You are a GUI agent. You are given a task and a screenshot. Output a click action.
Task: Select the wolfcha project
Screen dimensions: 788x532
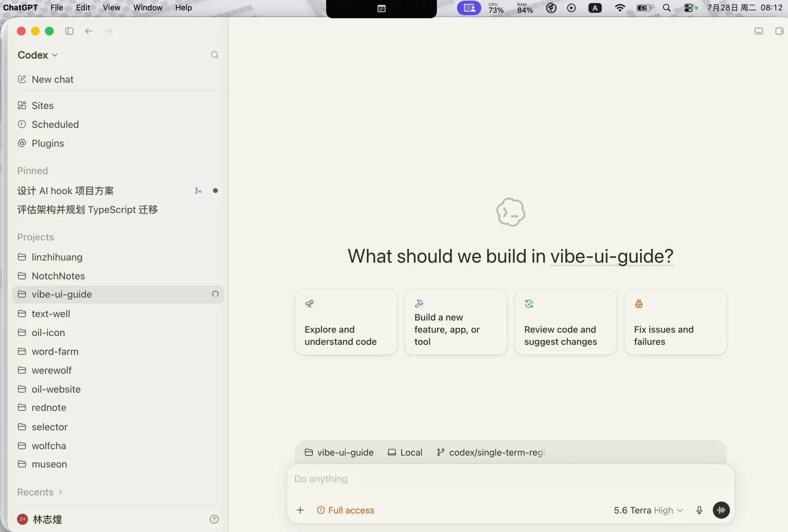(118, 446)
